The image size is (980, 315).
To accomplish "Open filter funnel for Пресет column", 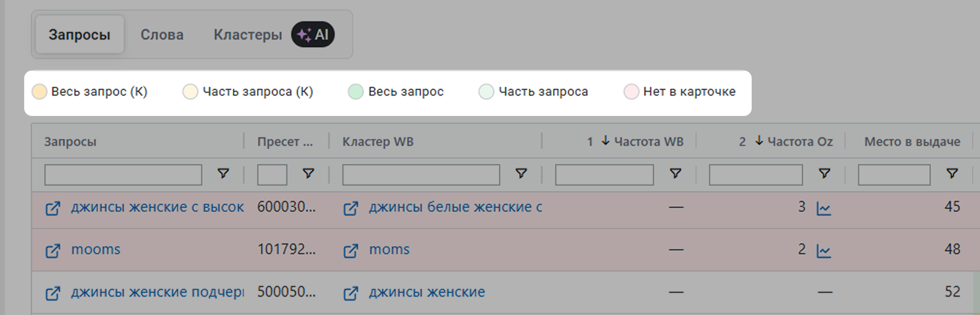I will [x=308, y=173].
